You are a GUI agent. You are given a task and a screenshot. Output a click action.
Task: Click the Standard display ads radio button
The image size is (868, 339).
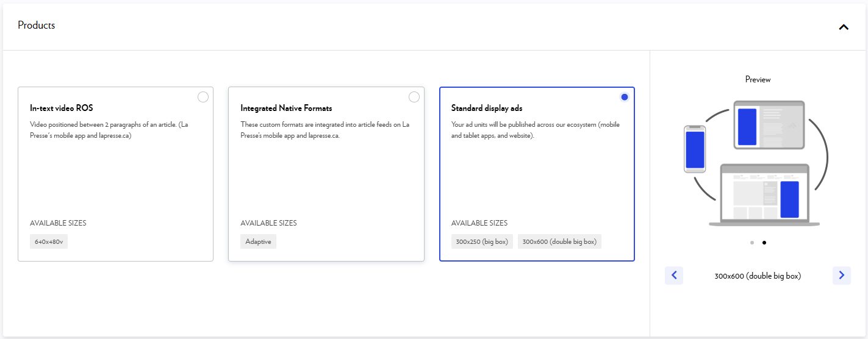[625, 97]
